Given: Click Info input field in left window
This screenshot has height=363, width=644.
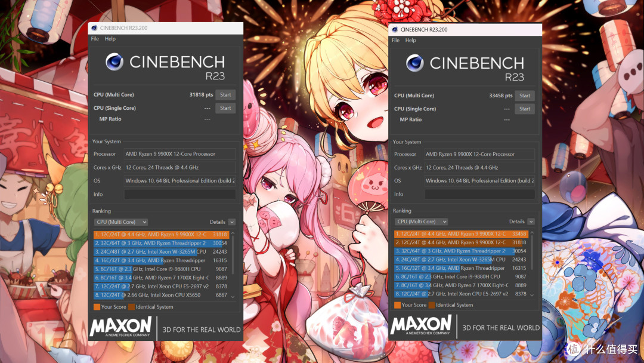Looking at the screenshot, I should [x=180, y=195].
